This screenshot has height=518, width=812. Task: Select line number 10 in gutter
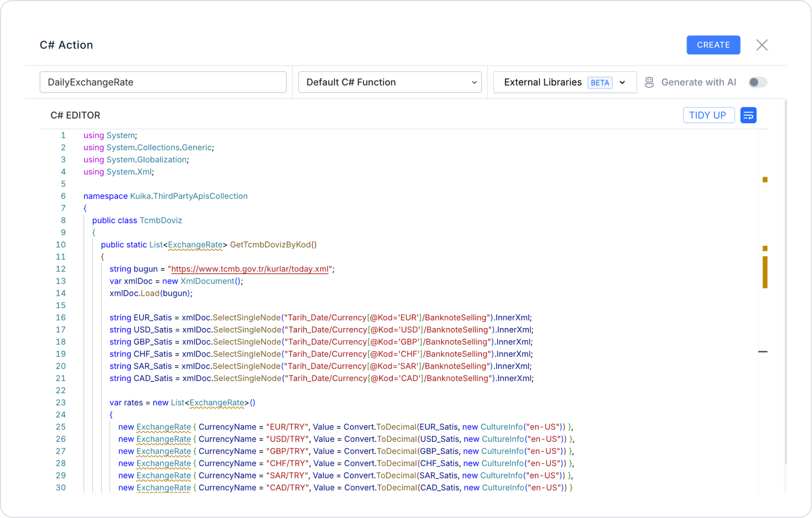[x=61, y=244]
